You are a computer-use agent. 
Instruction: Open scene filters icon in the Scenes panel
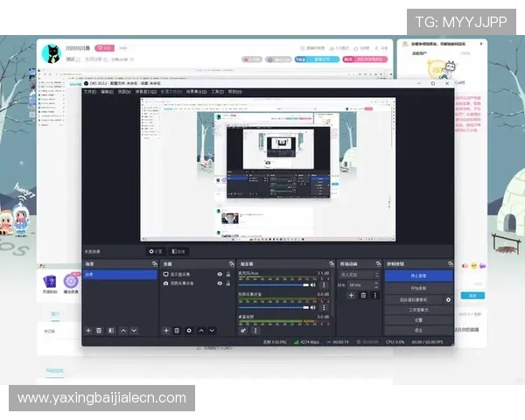tap(111, 331)
